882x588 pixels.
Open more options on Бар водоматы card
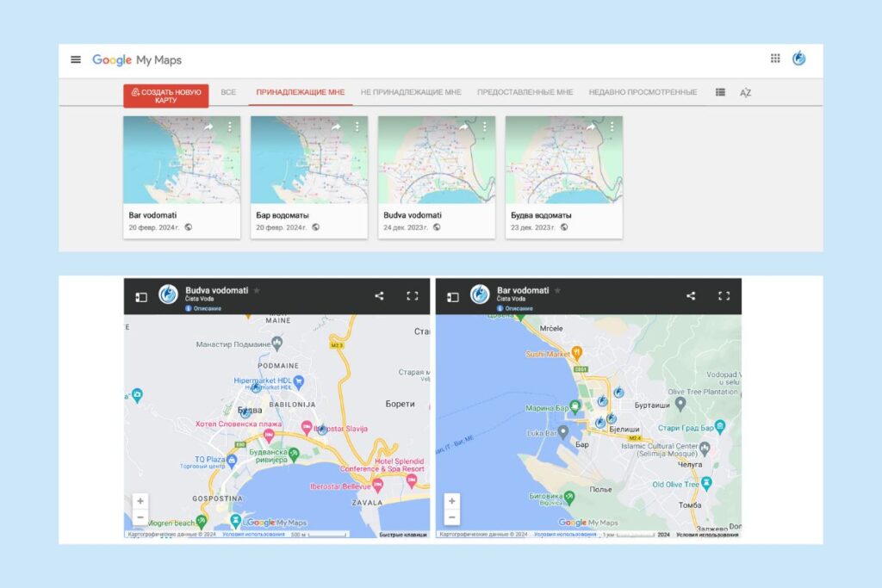(x=357, y=127)
